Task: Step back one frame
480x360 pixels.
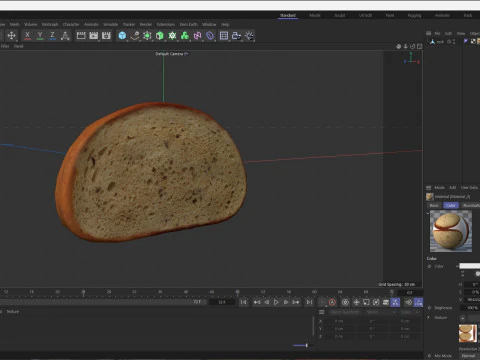Action: (267, 302)
